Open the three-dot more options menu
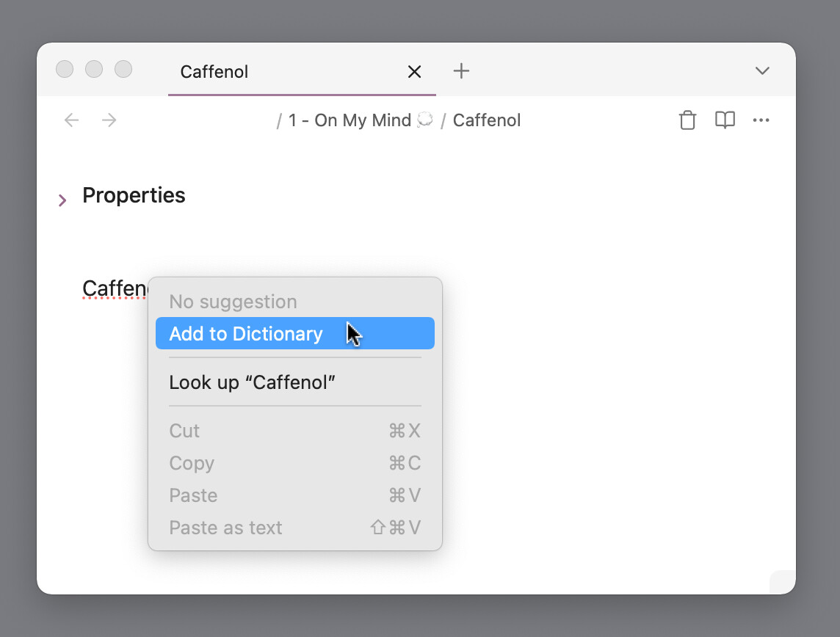This screenshot has height=637, width=840. tap(761, 120)
